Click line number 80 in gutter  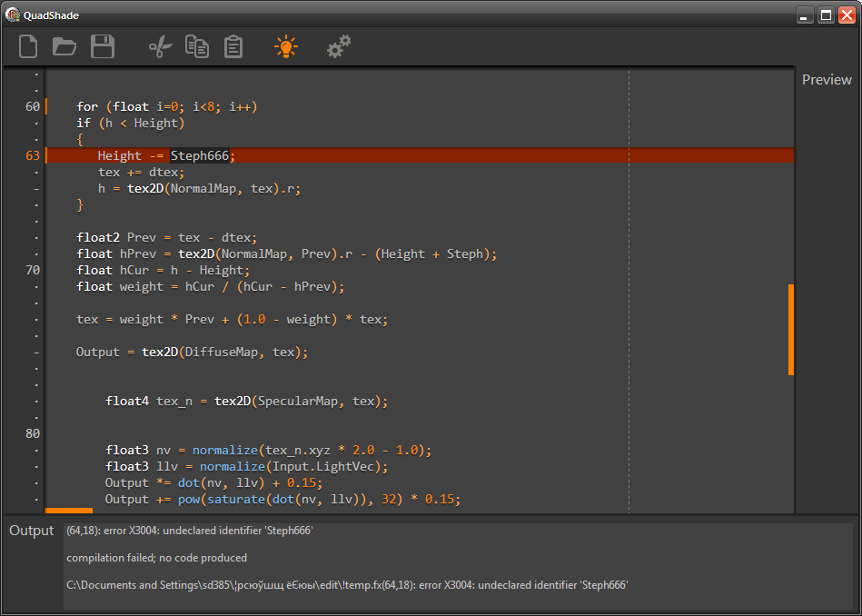click(33, 433)
